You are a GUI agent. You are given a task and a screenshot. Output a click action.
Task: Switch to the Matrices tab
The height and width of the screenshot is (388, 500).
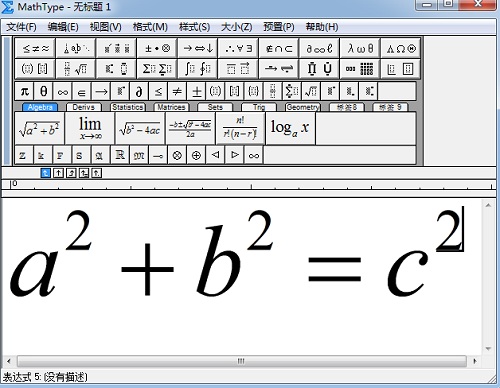tap(171, 107)
